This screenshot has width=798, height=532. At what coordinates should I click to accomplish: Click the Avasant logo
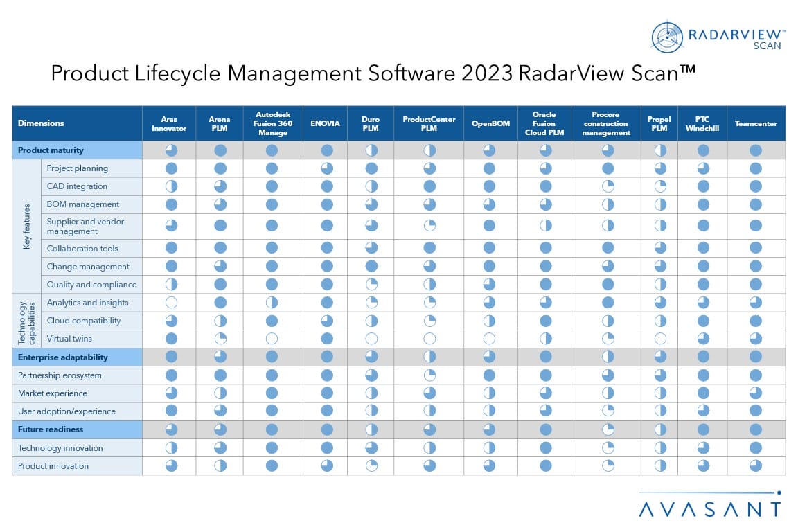pos(709,508)
